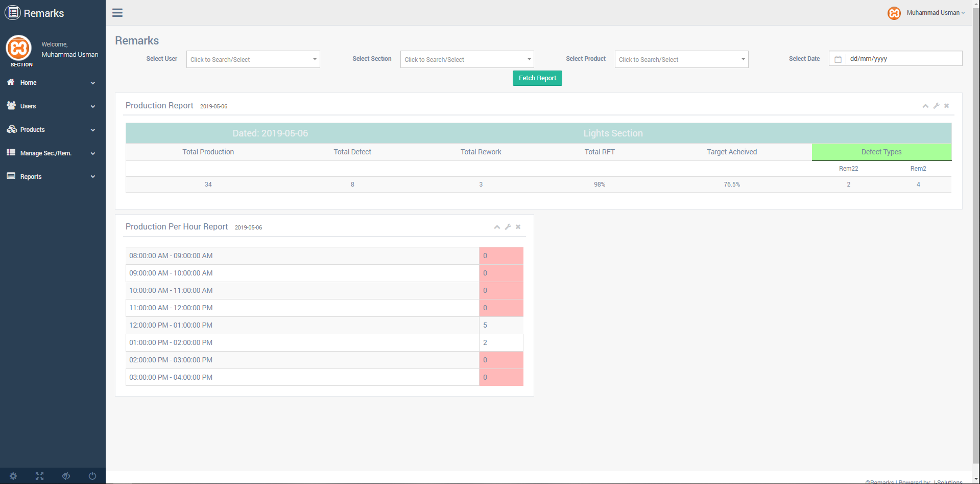Viewport: 980px width, 484px height.
Task: Select the 11:00:00 AM - 12:00:00 PM row
Action: click(x=324, y=308)
